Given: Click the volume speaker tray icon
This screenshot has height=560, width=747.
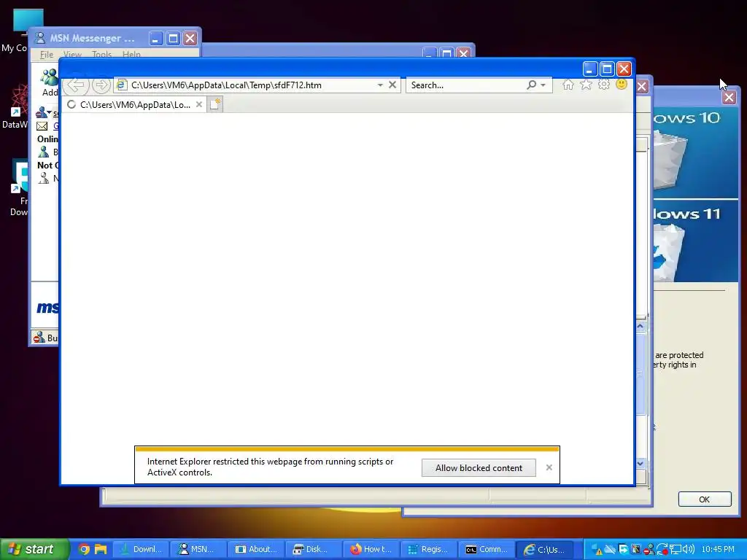Looking at the screenshot, I should tap(689, 549).
